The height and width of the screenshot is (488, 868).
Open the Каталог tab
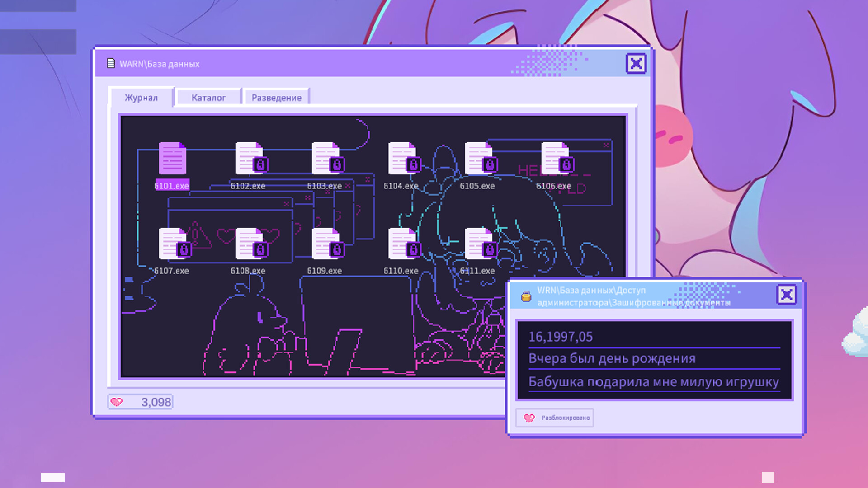208,98
